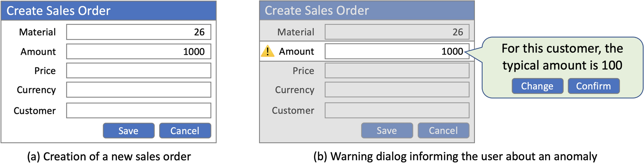Click the empty Customer field in the undimmed form
Viewport: 644px width, 163px height.
point(139,110)
